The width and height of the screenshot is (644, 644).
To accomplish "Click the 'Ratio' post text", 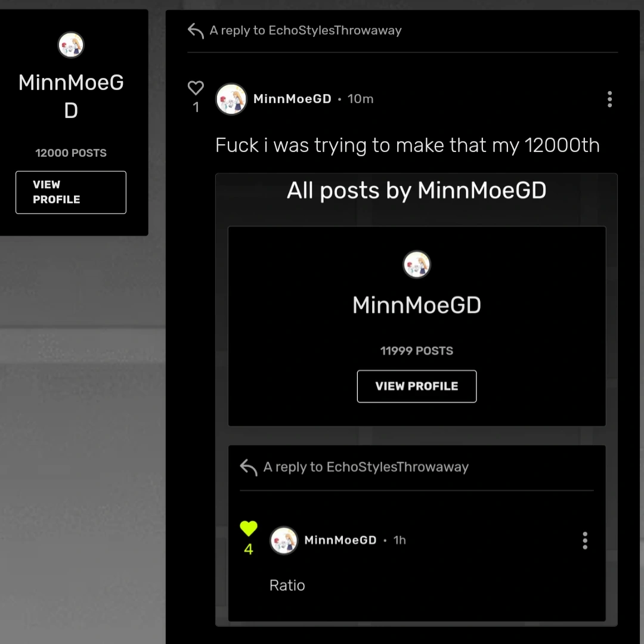I will tap(287, 586).
